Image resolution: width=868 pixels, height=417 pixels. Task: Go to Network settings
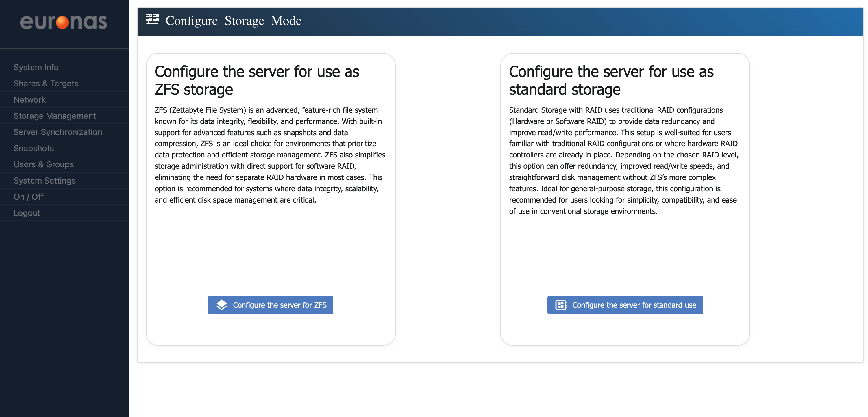tap(29, 100)
